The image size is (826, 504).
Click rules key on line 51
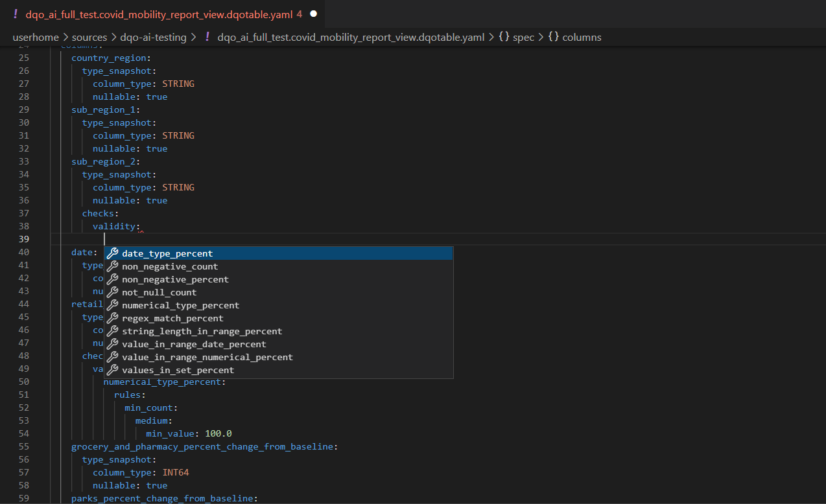127,395
